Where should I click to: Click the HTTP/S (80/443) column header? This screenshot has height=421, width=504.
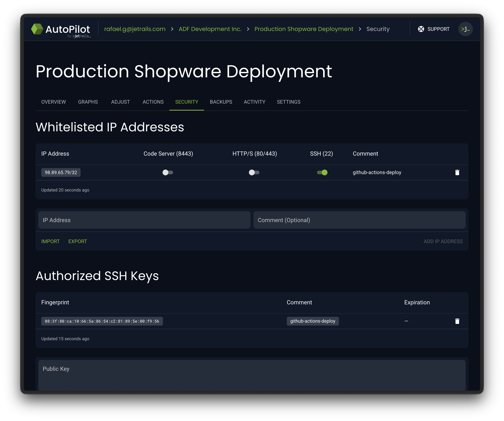pyautogui.click(x=255, y=154)
